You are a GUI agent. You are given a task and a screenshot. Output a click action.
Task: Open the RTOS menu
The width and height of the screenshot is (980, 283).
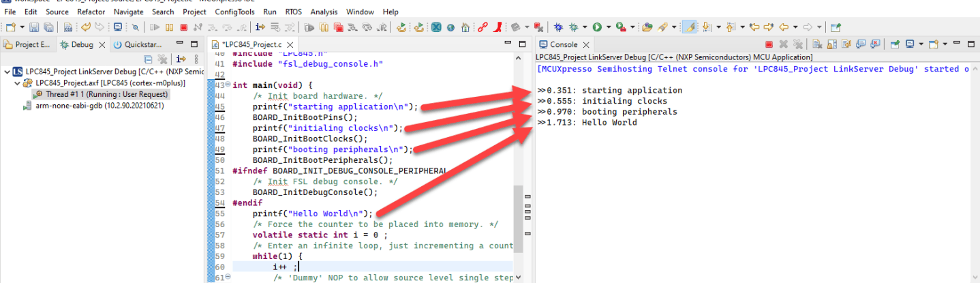coord(293,12)
